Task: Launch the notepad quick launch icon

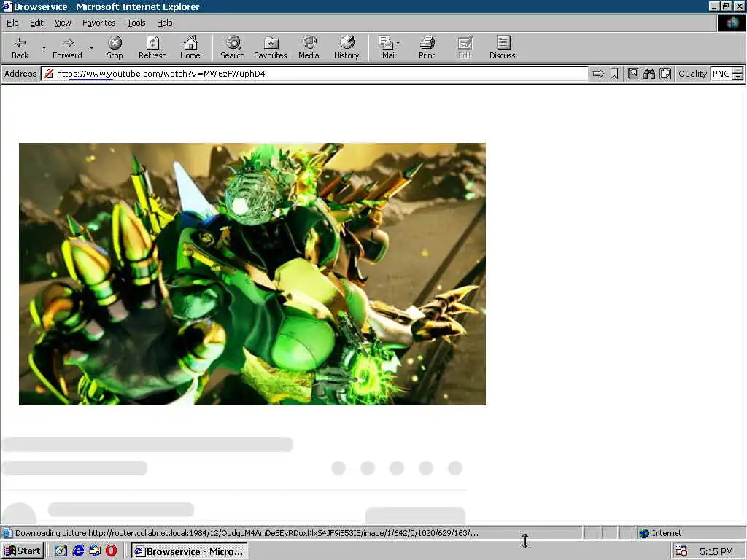Action: click(x=61, y=551)
